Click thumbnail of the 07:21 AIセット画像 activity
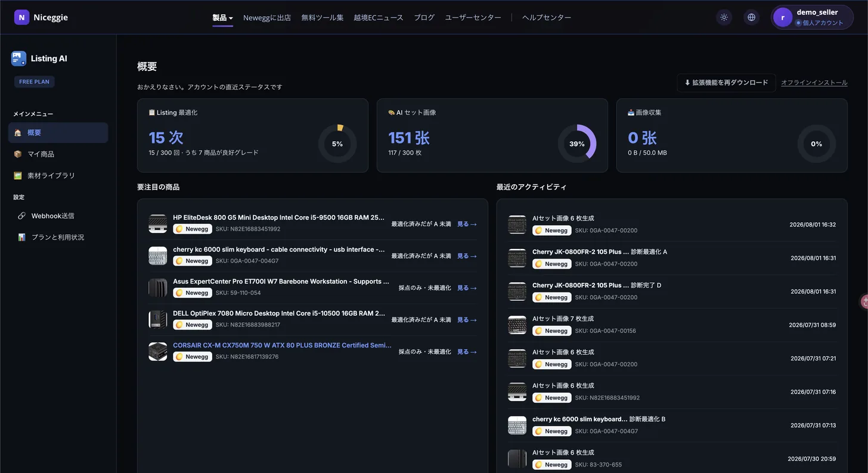The image size is (868, 473). [x=517, y=358]
